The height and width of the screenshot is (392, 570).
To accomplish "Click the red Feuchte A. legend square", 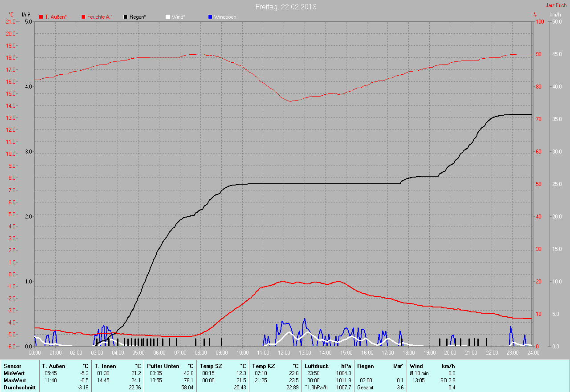I will pyautogui.click(x=83, y=17).
